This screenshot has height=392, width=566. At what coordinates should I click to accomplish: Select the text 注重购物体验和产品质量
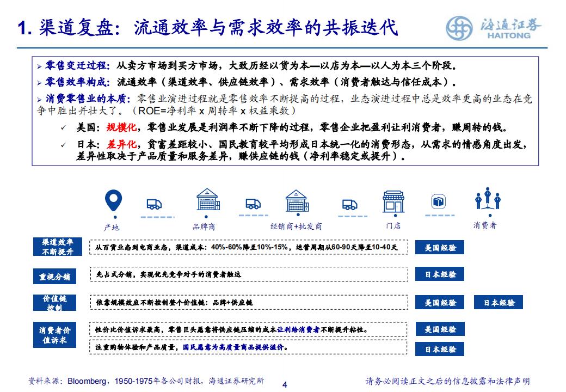click(136, 347)
